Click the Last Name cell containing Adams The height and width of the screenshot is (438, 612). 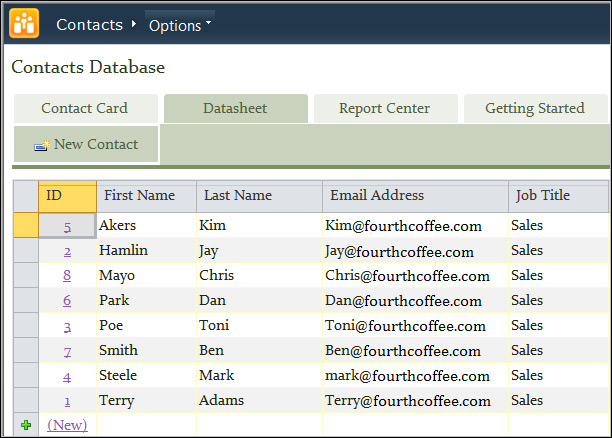point(258,400)
